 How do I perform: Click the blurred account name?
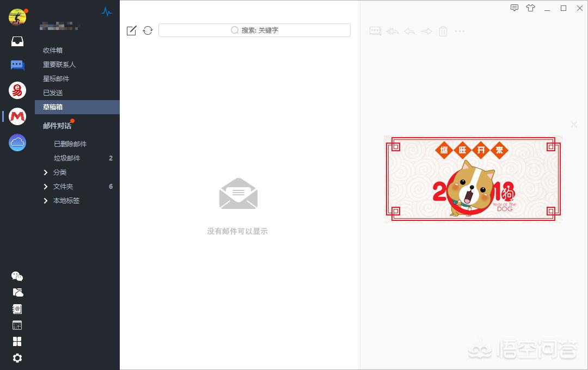click(x=59, y=26)
